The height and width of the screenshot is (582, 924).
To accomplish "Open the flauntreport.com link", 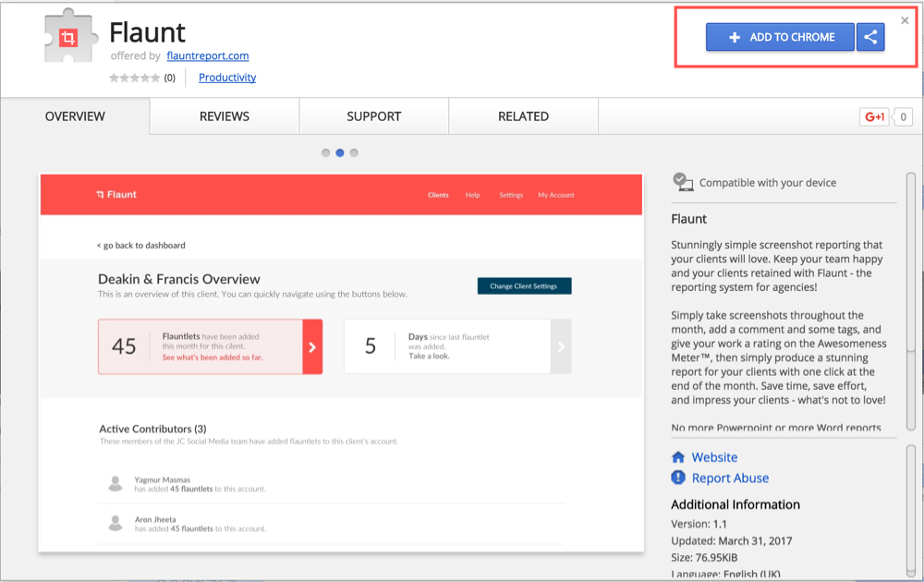I will [x=207, y=55].
